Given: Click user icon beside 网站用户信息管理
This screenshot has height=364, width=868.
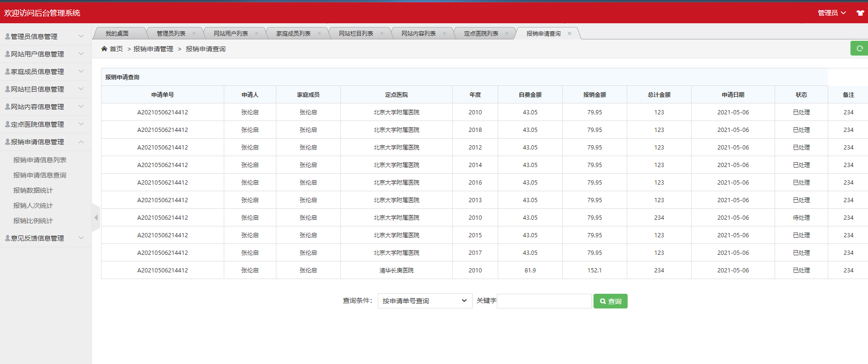Looking at the screenshot, I should click(x=8, y=54).
